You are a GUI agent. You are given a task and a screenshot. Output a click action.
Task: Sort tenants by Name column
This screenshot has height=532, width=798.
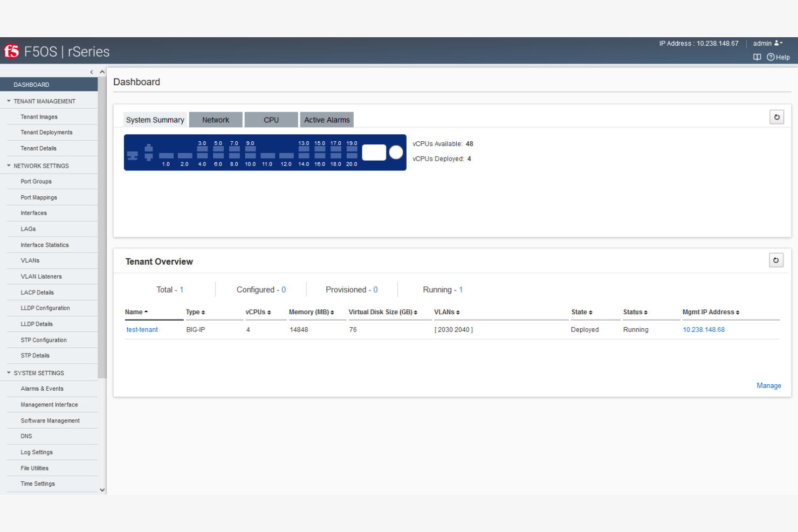pyautogui.click(x=136, y=312)
